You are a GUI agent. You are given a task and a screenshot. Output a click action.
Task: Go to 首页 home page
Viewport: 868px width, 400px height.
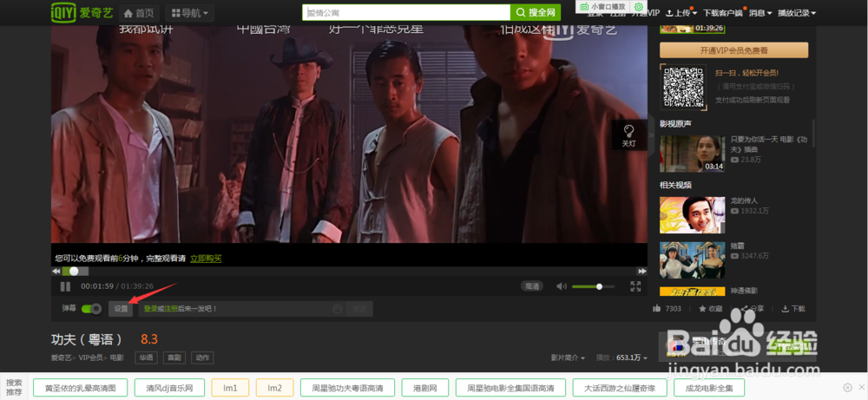coord(140,13)
